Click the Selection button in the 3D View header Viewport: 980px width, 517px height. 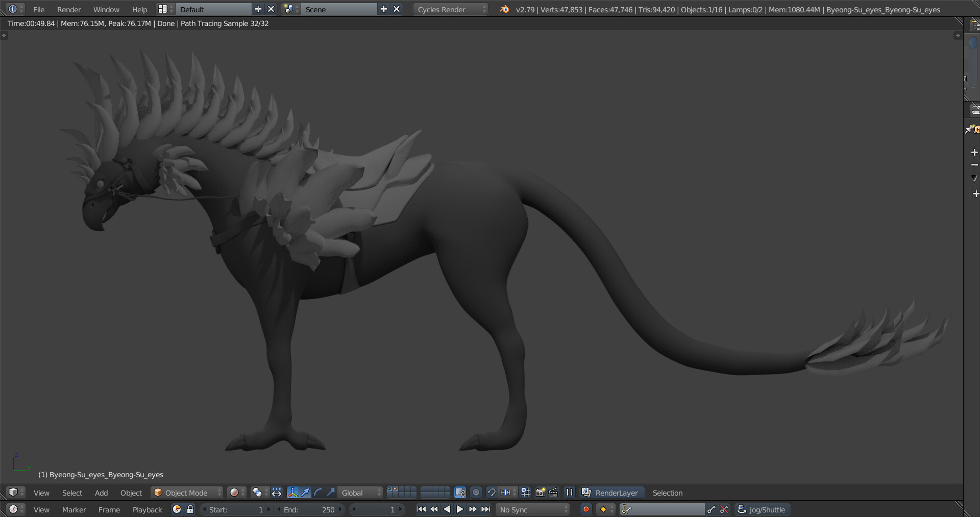tap(667, 493)
